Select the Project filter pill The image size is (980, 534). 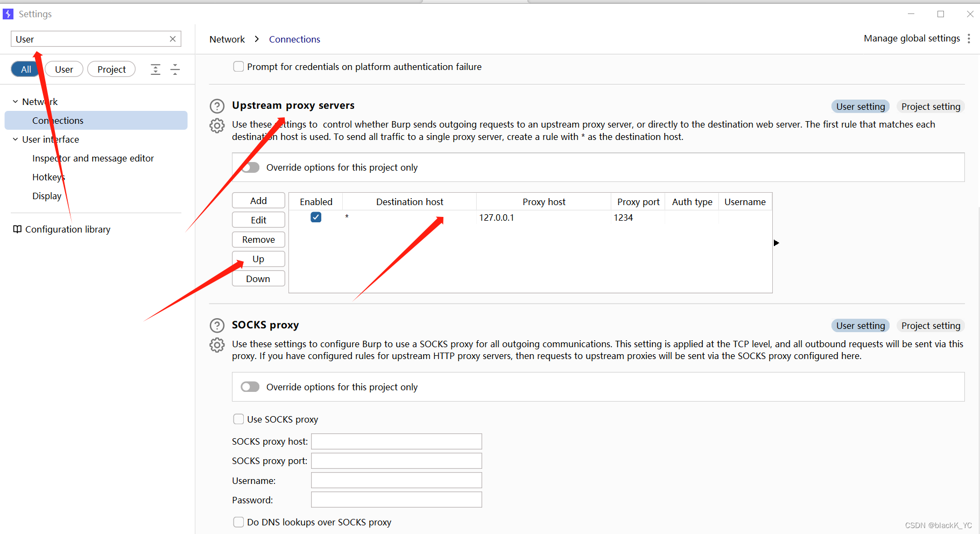click(x=111, y=69)
